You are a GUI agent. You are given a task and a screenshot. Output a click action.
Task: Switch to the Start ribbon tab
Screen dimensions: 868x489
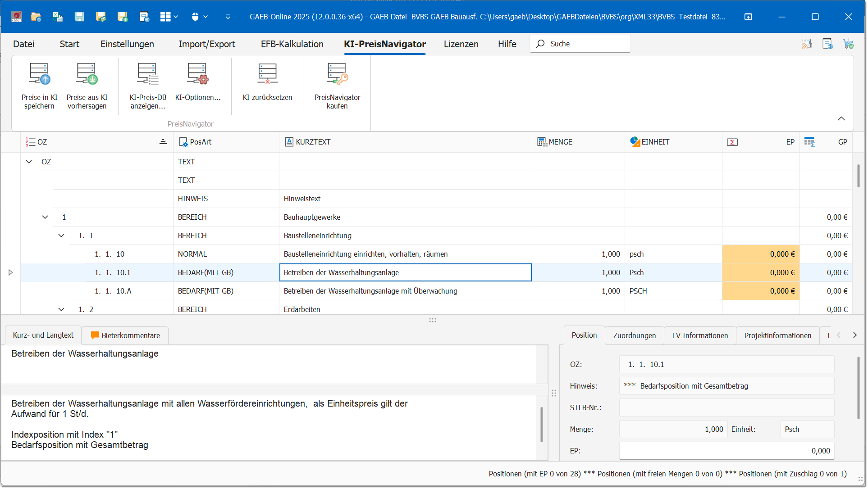69,44
